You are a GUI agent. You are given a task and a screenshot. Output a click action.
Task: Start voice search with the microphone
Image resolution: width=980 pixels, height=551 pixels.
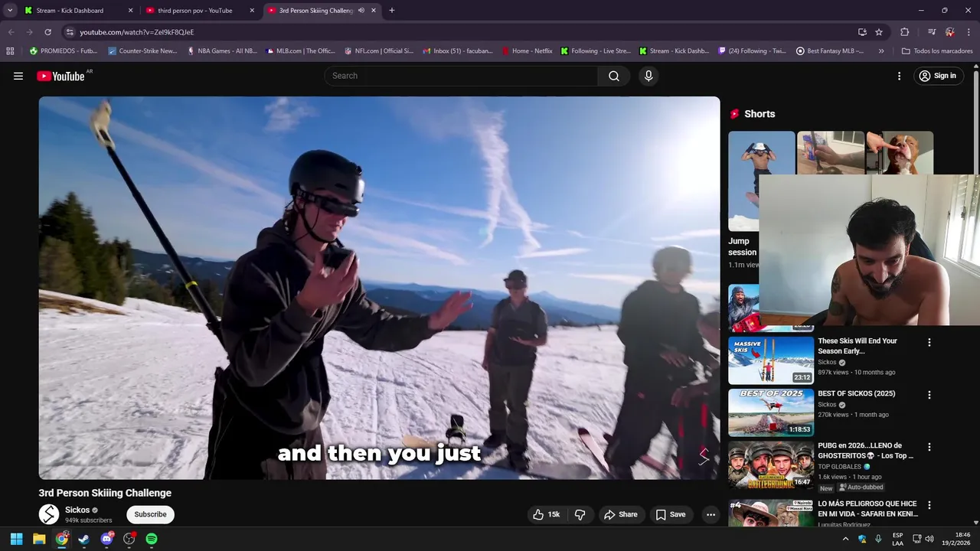[x=648, y=76]
